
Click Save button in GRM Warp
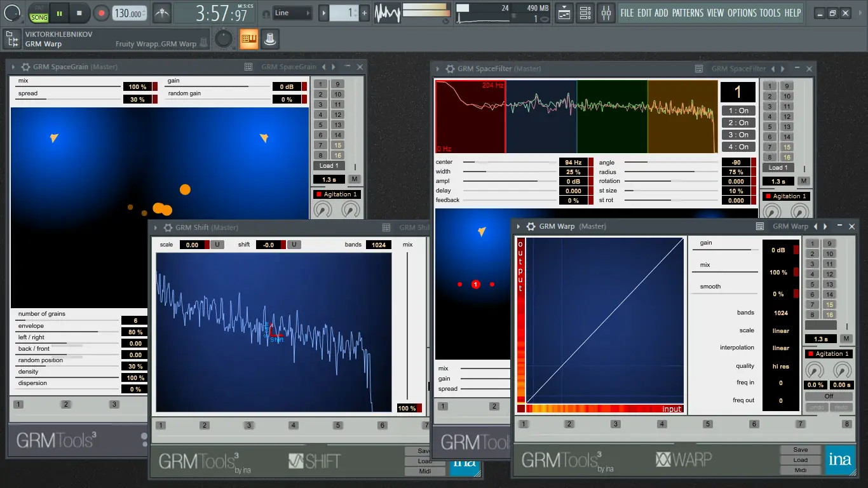coord(800,450)
